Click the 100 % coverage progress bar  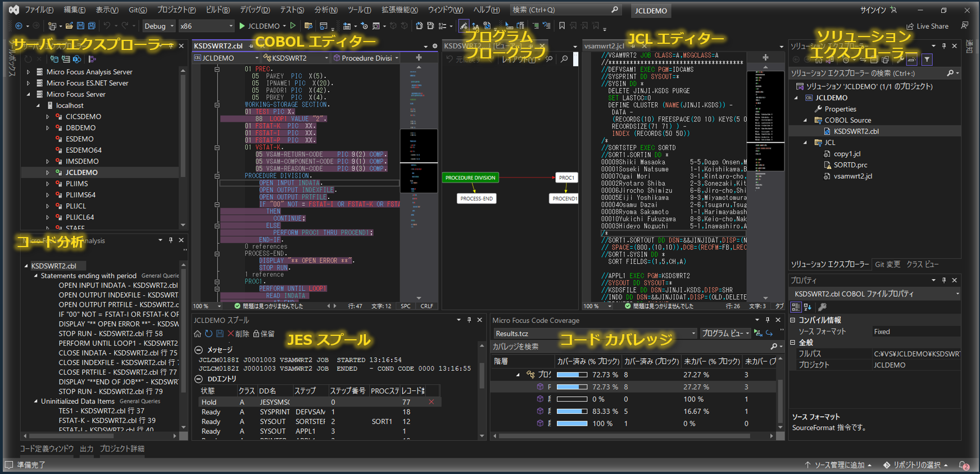pos(572,423)
